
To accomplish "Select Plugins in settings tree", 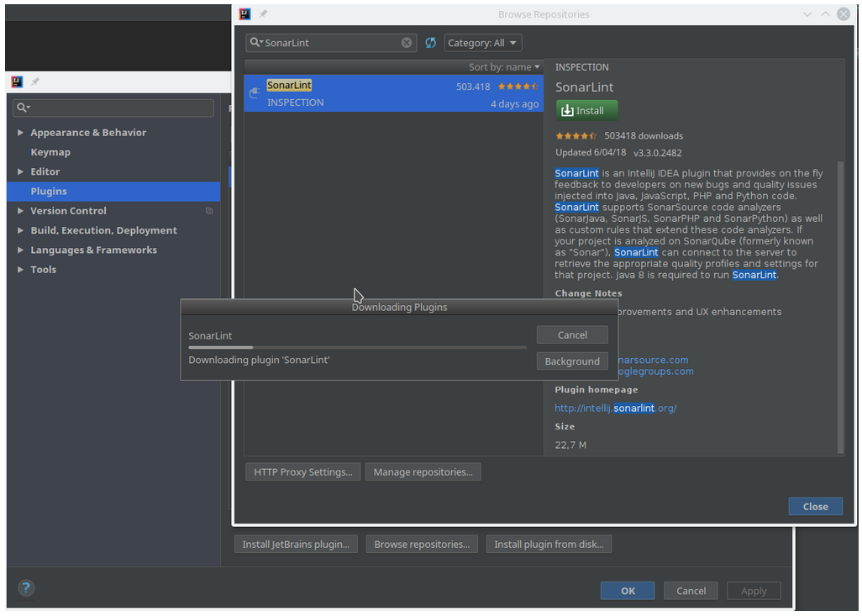I will coord(113,192).
